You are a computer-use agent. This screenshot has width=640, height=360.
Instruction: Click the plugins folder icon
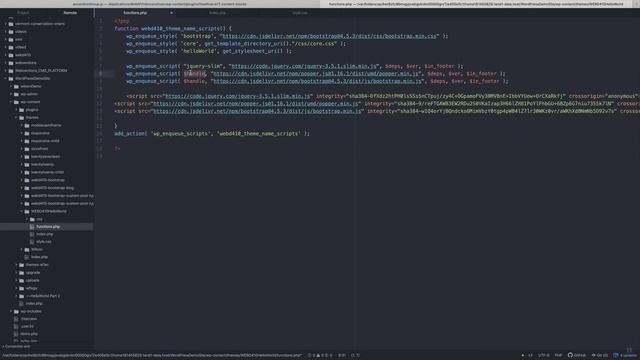(22, 110)
